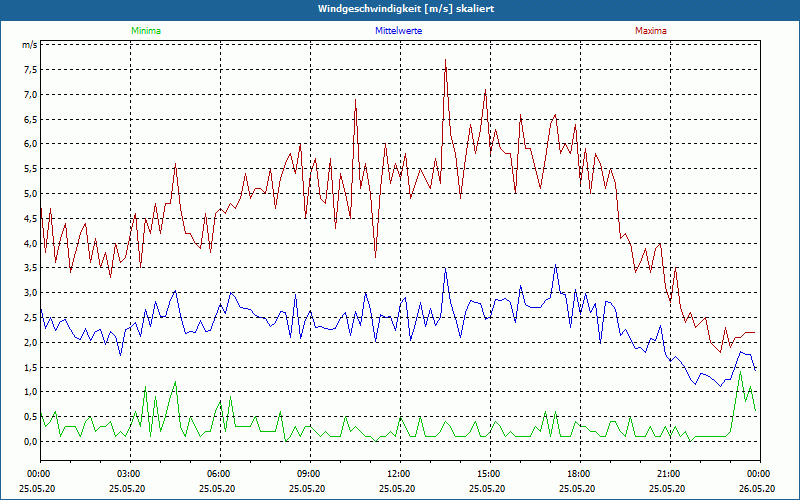Screen dimensions: 800x500
Task: Click the 06:00 time label on the x-axis
Action: point(220,474)
